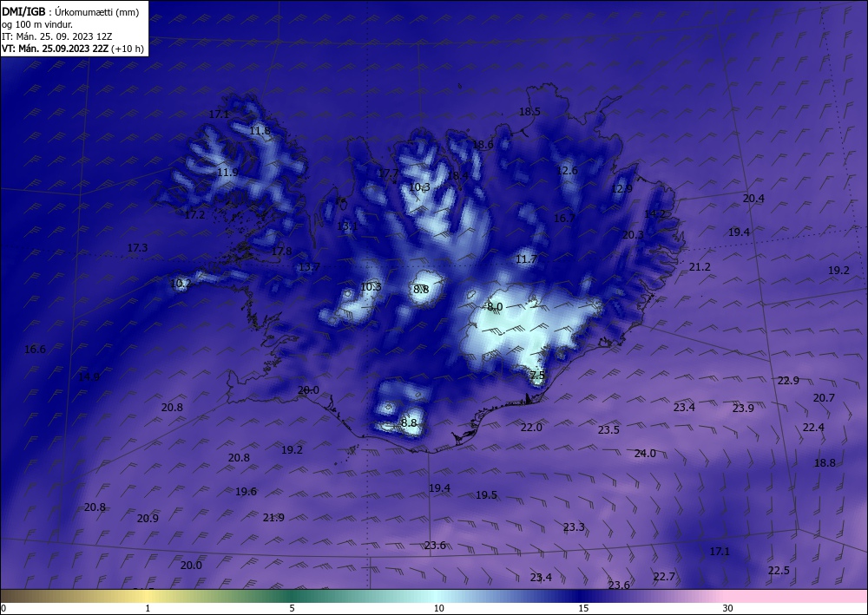Click the 23.9 value over the ocean

pos(743,409)
